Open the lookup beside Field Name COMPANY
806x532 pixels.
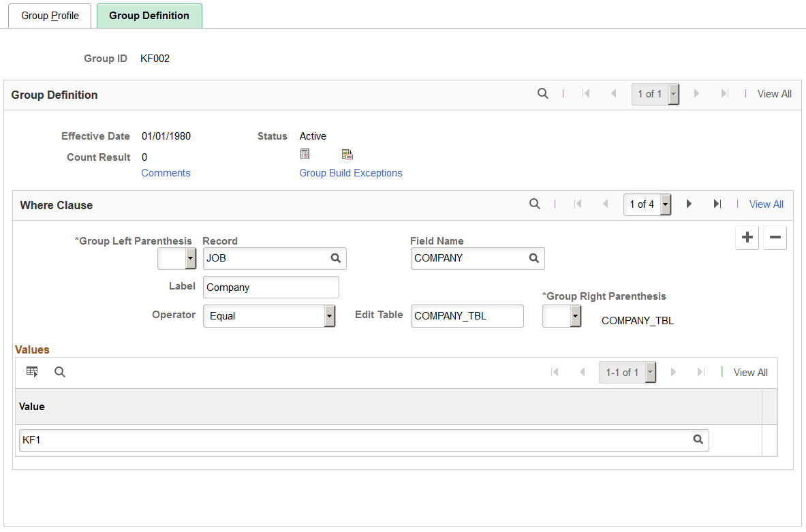click(533, 258)
